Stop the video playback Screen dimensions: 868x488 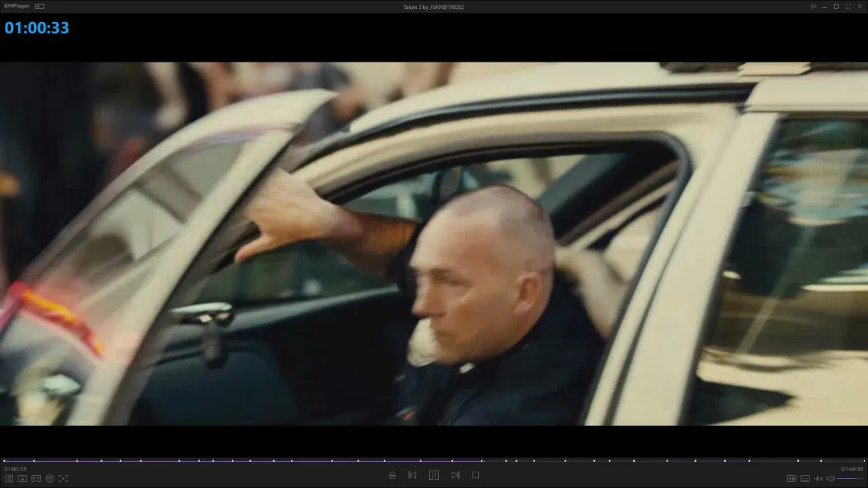tap(475, 475)
